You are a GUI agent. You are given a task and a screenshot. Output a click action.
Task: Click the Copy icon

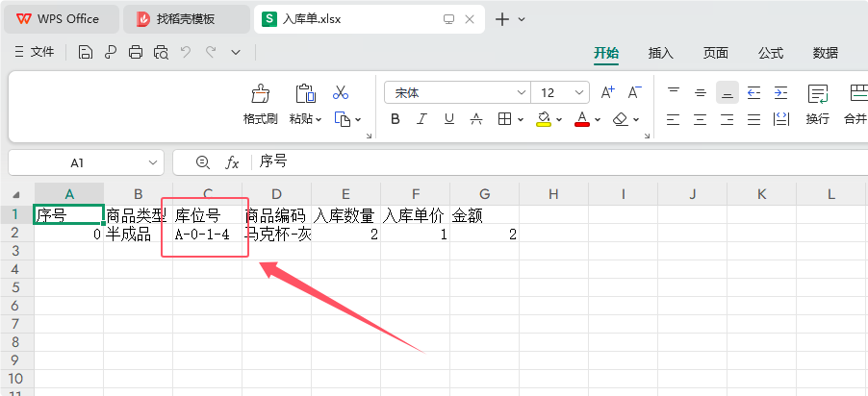(343, 119)
